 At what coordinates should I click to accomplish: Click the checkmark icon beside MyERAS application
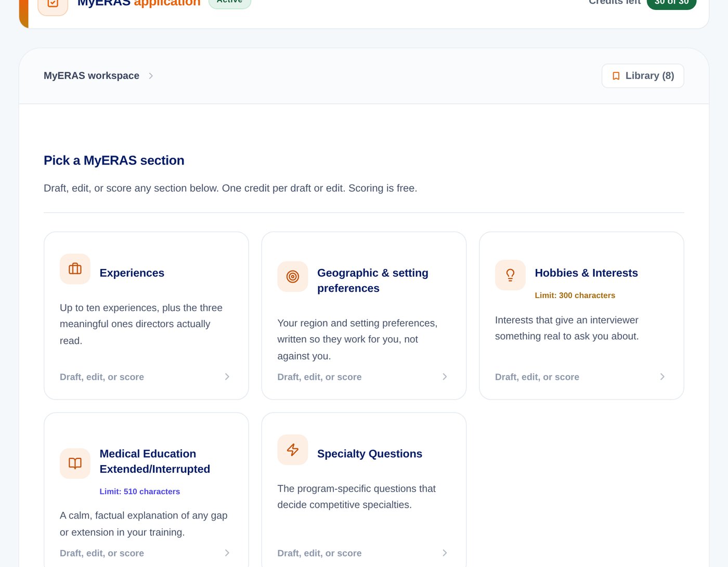pos(53,3)
